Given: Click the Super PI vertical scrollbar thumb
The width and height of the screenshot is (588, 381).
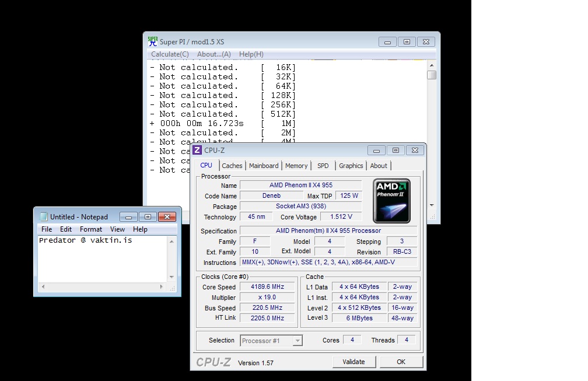Looking at the screenshot, I should 431,75.
